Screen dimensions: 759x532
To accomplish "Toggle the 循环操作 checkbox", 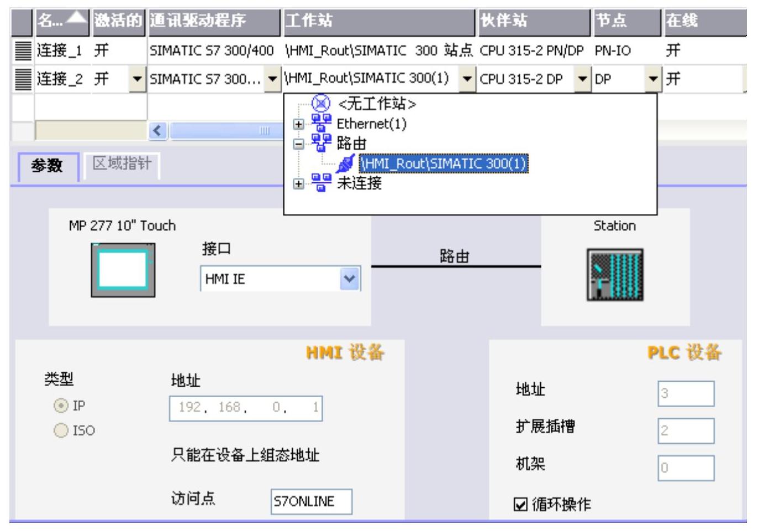I will coord(520,504).
